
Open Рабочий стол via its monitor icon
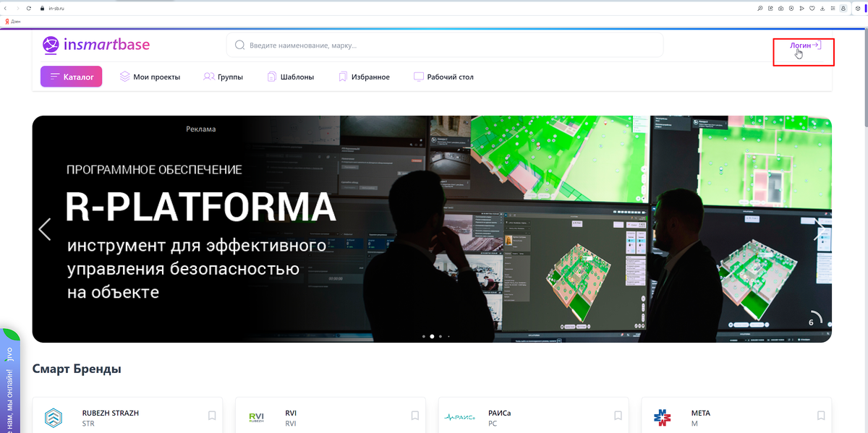tap(418, 76)
